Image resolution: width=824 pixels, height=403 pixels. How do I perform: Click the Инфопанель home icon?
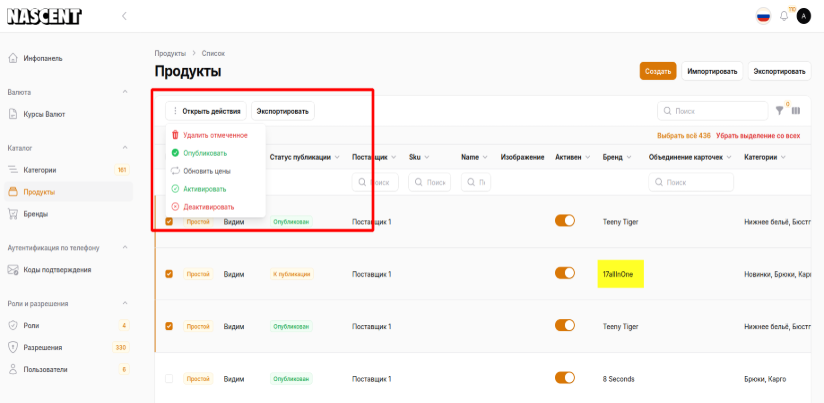(13, 58)
